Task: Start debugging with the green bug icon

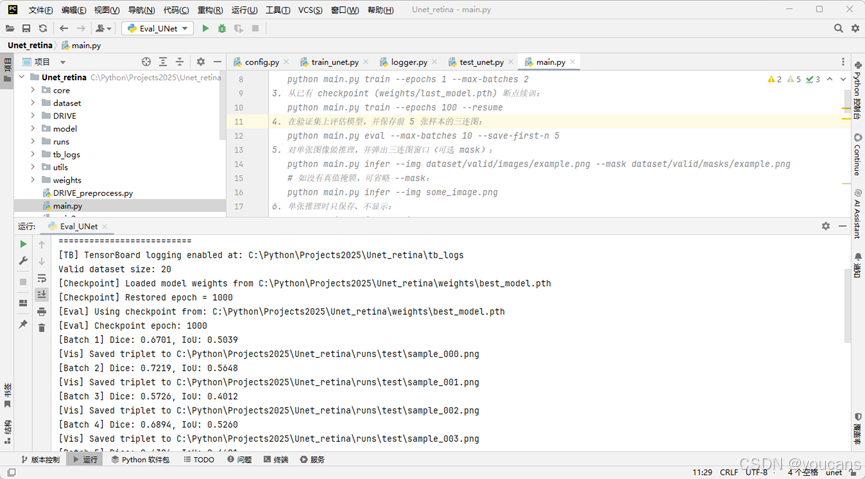Action: pos(222,28)
